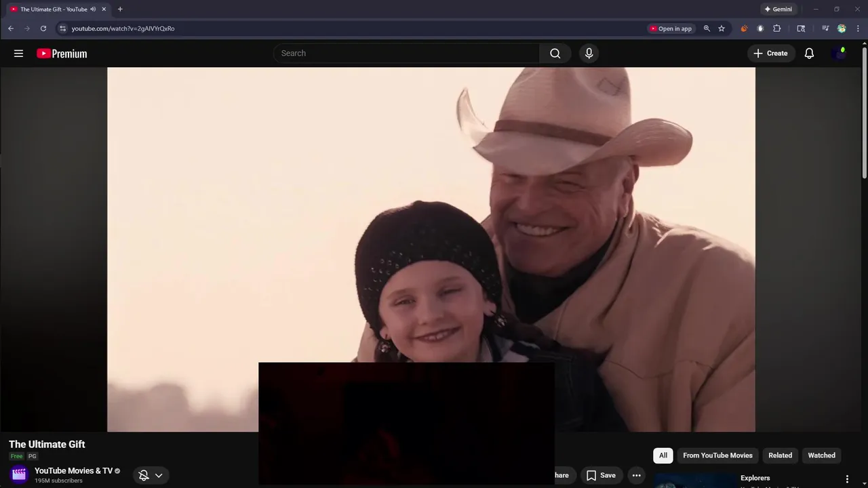Click The Ultimate Gift video title
Viewport: 868px width, 488px height.
[x=47, y=445]
